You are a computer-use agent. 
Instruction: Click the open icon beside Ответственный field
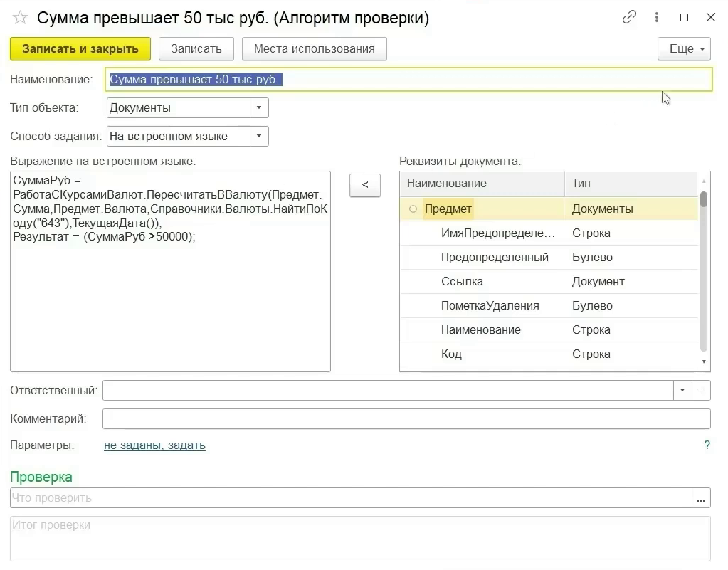coord(701,390)
